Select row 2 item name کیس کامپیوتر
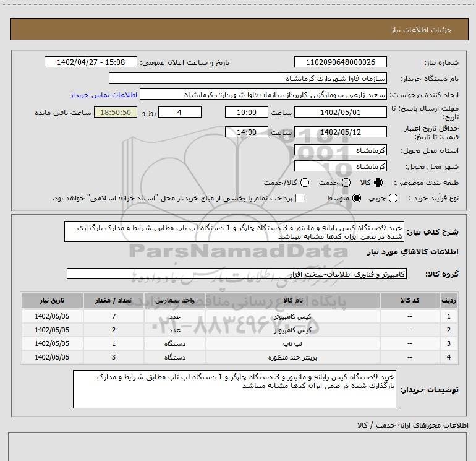476x461 pixels. 292,330
